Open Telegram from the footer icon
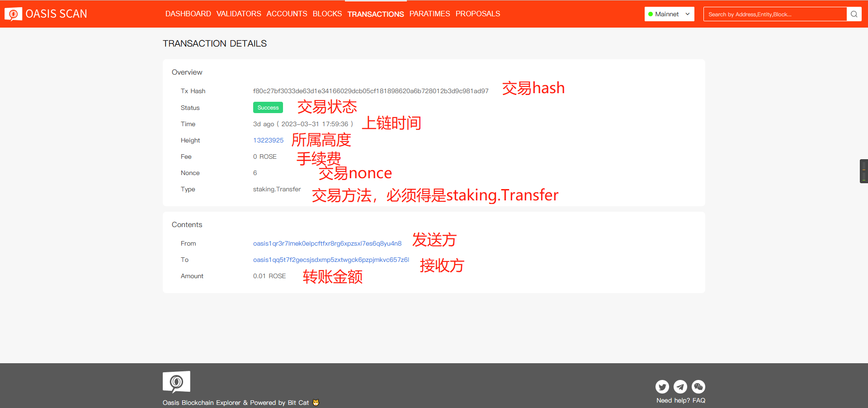Image resolution: width=868 pixels, height=408 pixels. pos(680,387)
